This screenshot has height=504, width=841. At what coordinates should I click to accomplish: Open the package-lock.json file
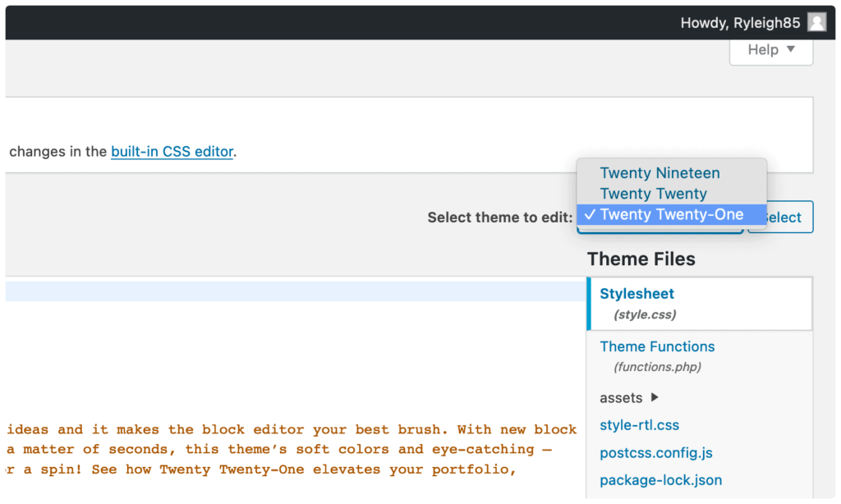(x=660, y=480)
